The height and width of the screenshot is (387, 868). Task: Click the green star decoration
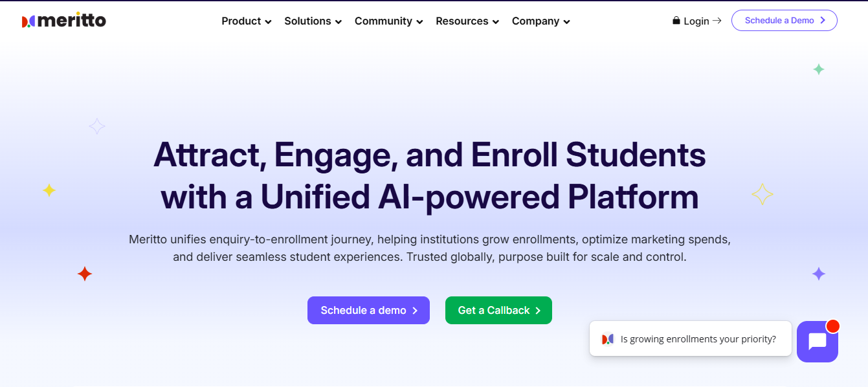(819, 69)
